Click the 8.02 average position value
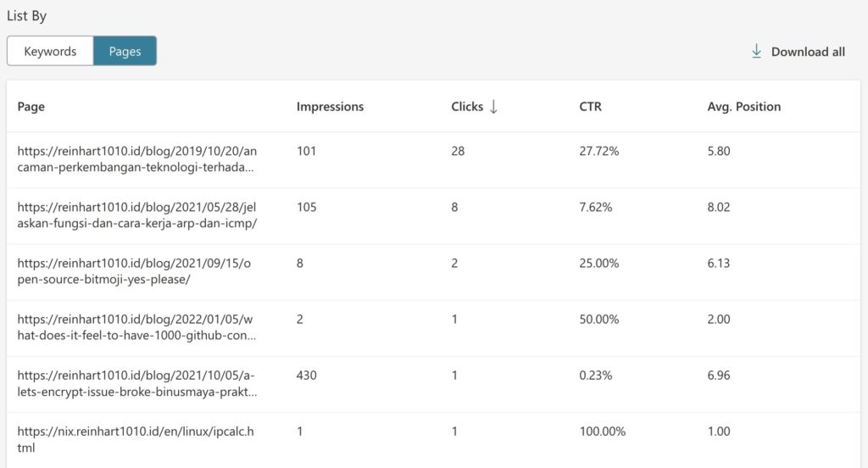 (x=718, y=208)
